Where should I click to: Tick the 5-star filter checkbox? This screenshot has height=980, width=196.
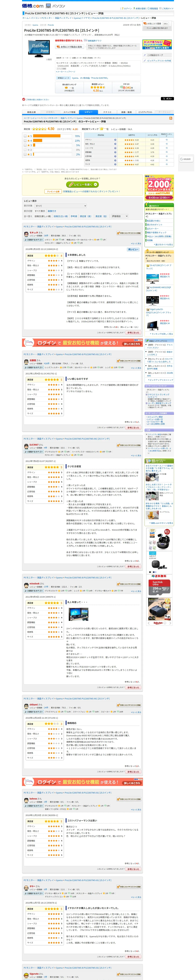pos(25,136)
